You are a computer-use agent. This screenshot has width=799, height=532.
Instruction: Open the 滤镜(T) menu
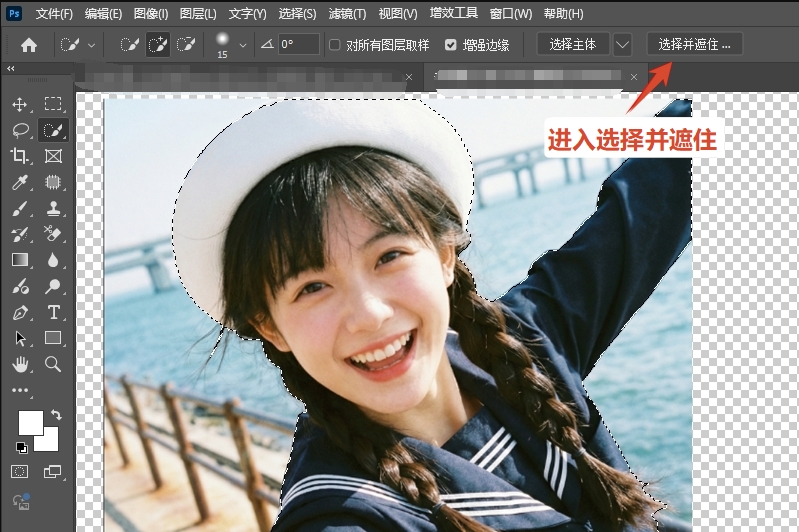(x=347, y=14)
